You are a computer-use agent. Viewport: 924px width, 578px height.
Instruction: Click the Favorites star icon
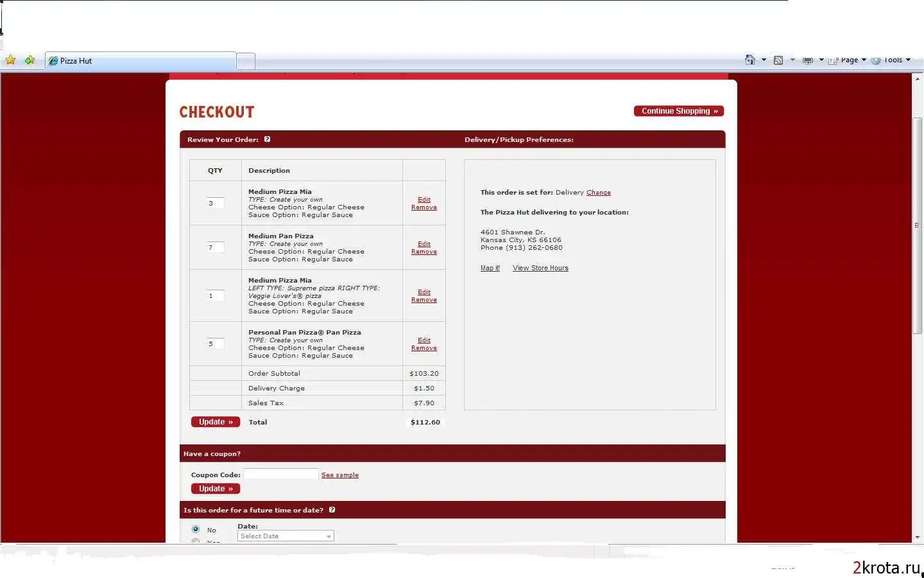tap(10, 60)
